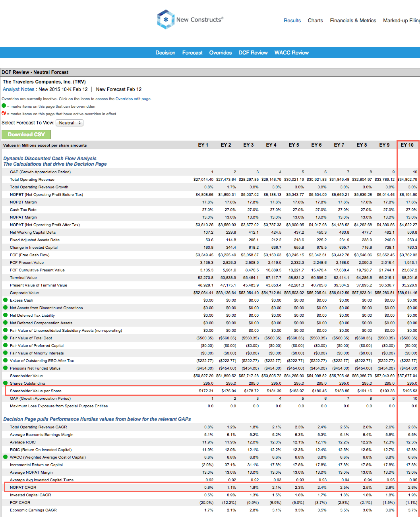The width and height of the screenshot is (420, 517).
Task: Click $27,014.40 revenue value in EY 1
Action: (x=203, y=180)
